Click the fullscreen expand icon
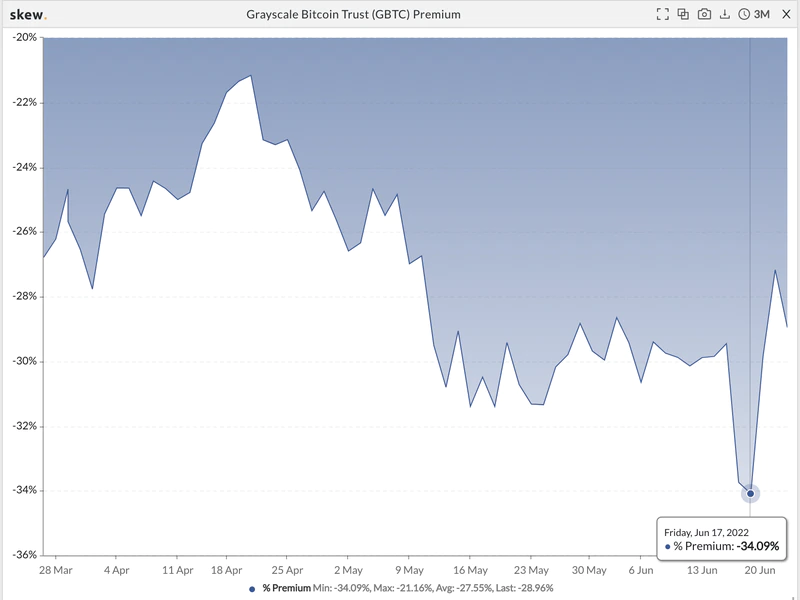 pos(662,14)
